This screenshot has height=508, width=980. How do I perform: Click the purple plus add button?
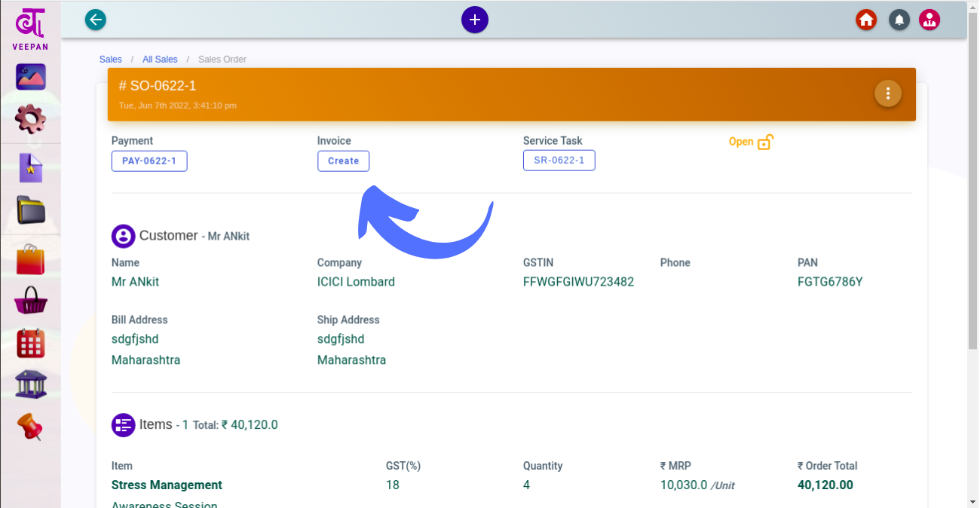tap(475, 20)
